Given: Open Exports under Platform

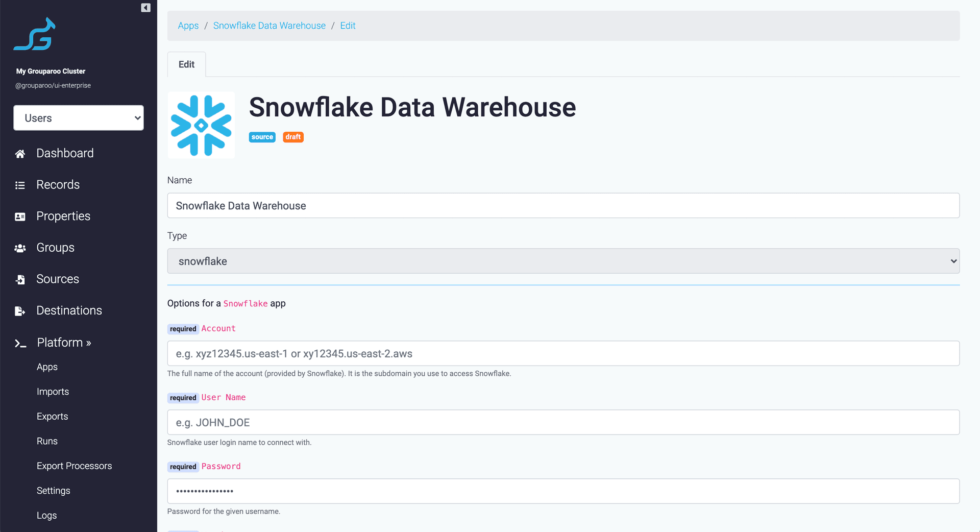Looking at the screenshot, I should (x=52, y=417).
